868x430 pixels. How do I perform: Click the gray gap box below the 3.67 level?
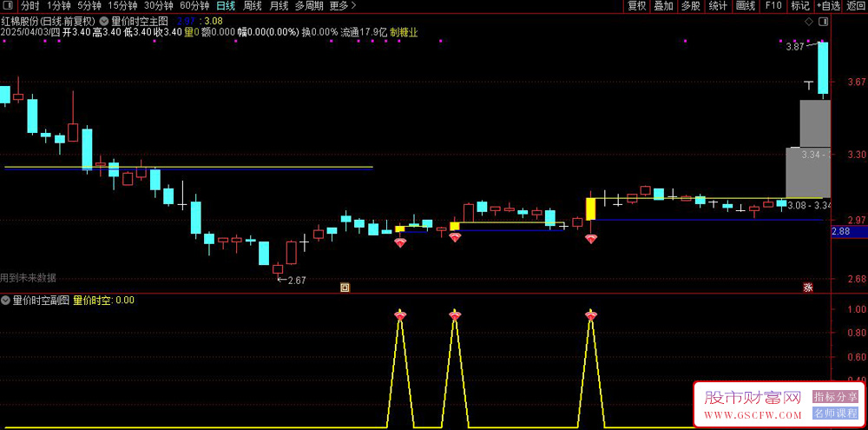(815, 123)
